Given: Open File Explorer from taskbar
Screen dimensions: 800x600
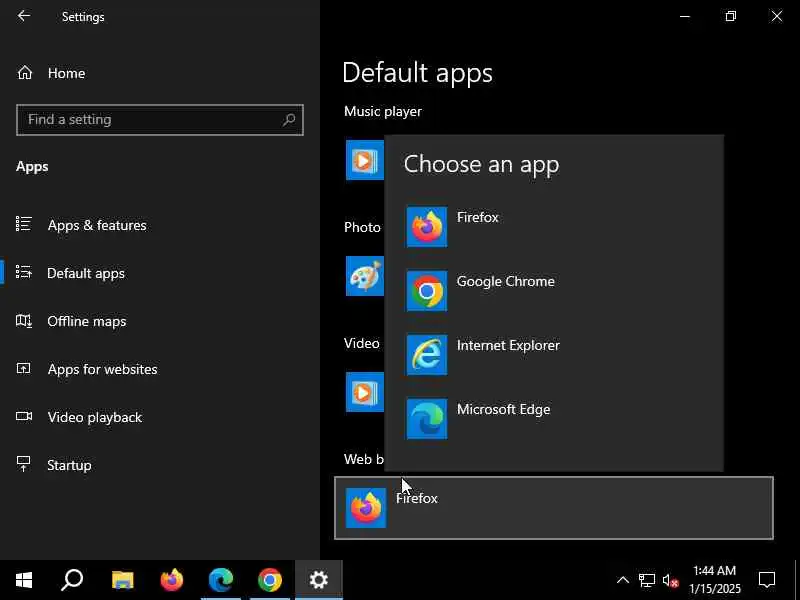Looking at the screenshot, I should (x=122, y=580).
